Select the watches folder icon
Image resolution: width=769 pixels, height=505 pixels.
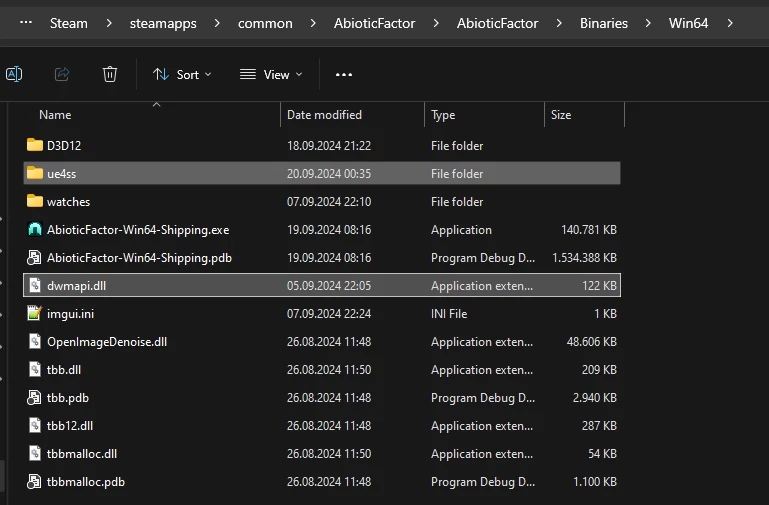[x=34, y=201]
